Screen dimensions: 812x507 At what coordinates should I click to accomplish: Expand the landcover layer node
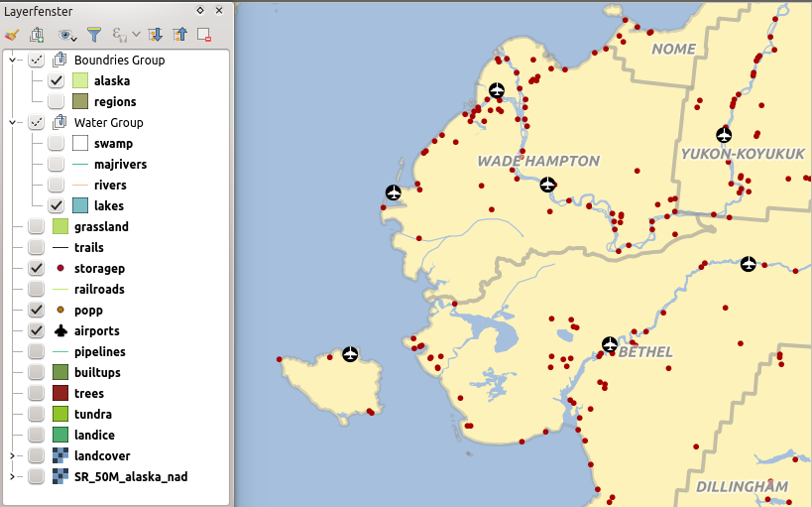pyautogui.click(x=13, y=456)
